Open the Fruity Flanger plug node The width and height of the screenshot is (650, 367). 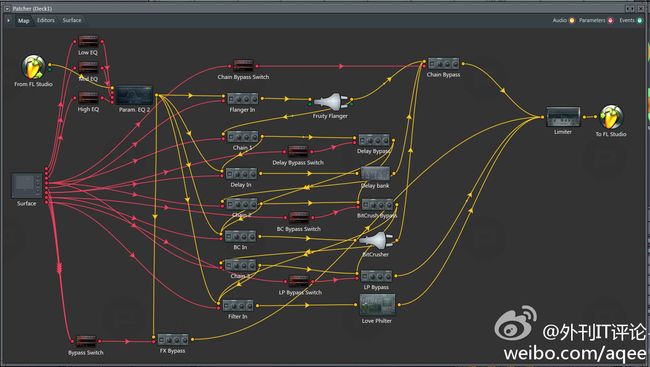(x=330, y=102)
